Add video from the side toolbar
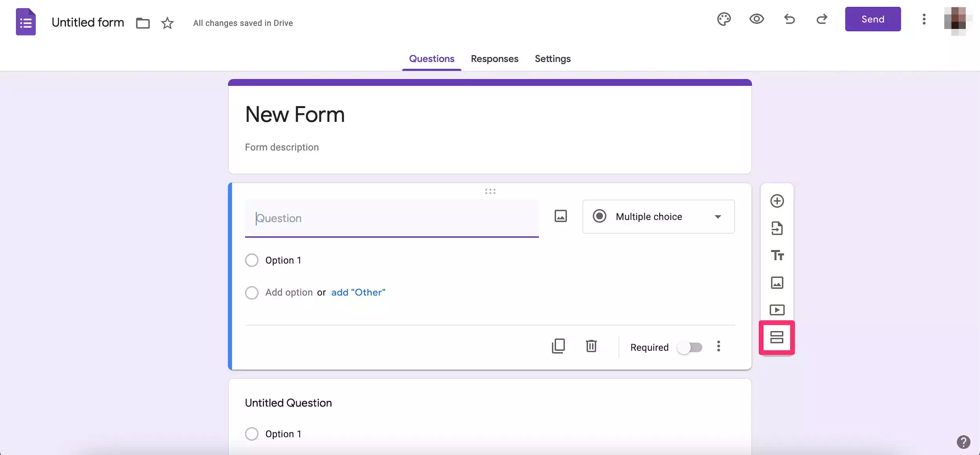 point(777,310)
